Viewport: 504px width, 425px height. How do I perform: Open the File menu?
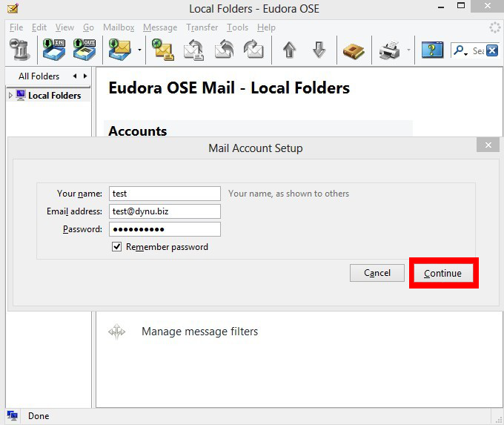(16, 27)
